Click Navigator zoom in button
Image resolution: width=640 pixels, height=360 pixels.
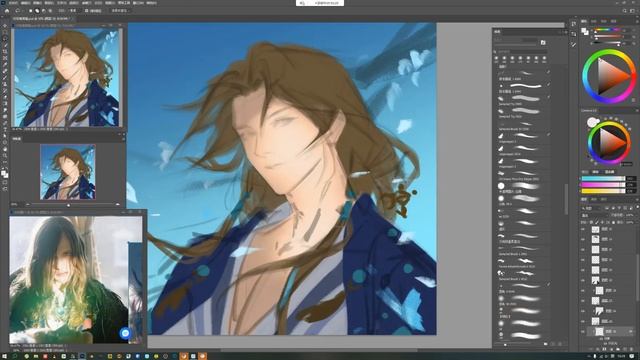point(118,204)
